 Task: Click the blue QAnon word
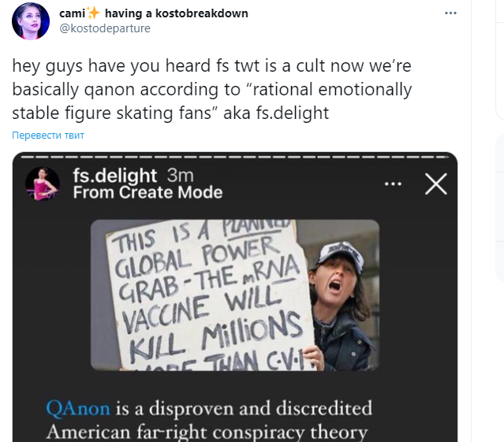pos(79,409)
